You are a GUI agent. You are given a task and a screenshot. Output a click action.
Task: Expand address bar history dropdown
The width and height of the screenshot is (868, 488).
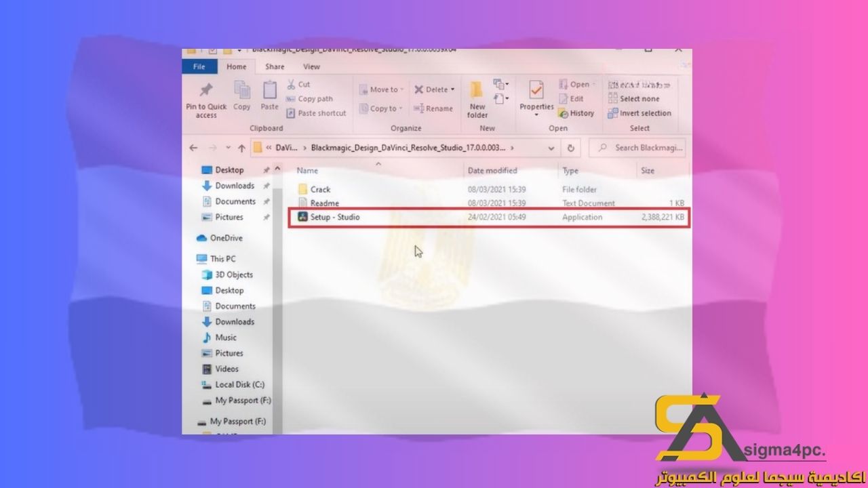click(550, 147)
